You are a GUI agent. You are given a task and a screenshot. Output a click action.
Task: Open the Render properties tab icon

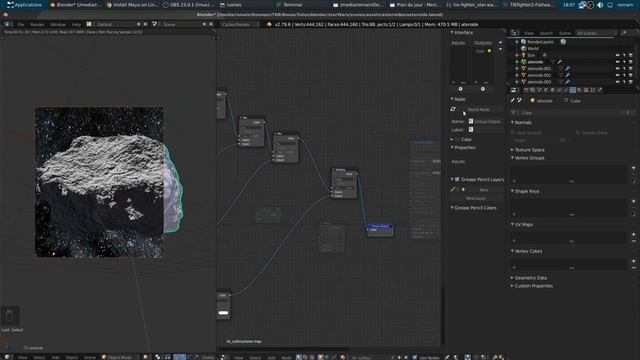[x=526, y=90]
